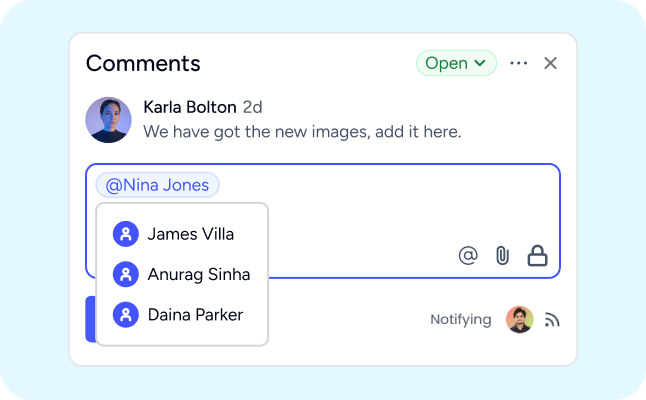Click Karla Bolton's profile picture
Viewport: 646px width, 400px height.
point(109,120)
